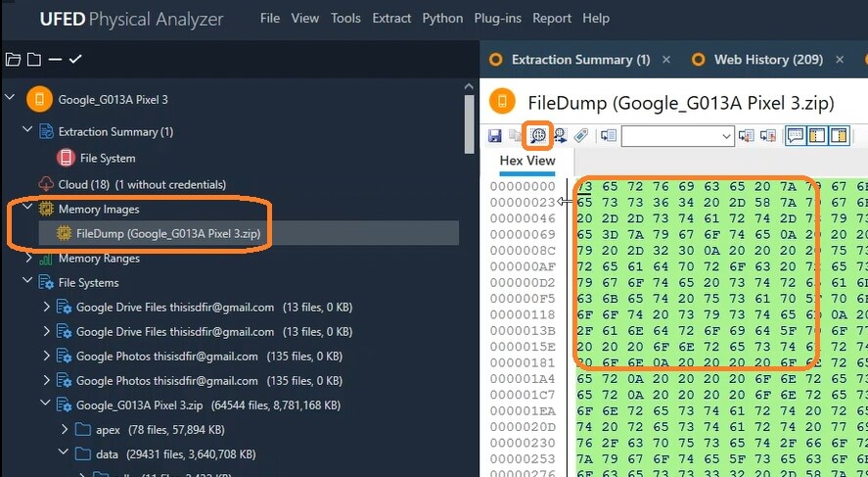Open the View menu
Image resolution: width=868 pixels, height=477 pixels.
click(x=305, y=19)
